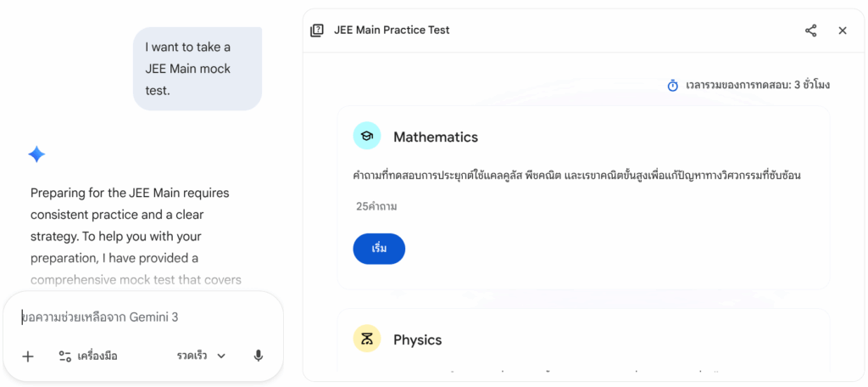Screen dimensions: 868x387
Task: Click the user message about JEE mock test
Action: pos(198,69)
